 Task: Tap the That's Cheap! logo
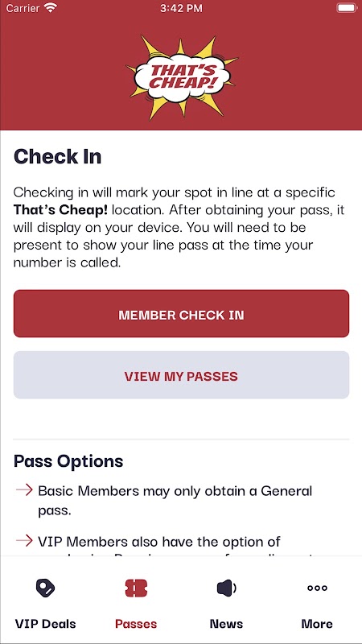[x=181, y=77]
